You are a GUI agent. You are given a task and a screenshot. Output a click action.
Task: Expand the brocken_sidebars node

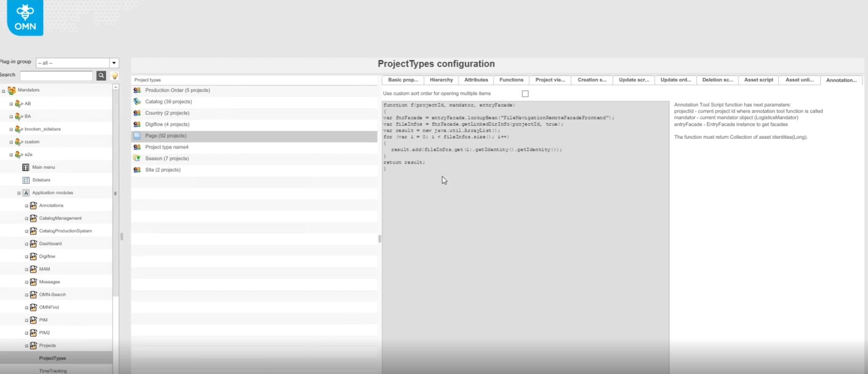[11, 130]
